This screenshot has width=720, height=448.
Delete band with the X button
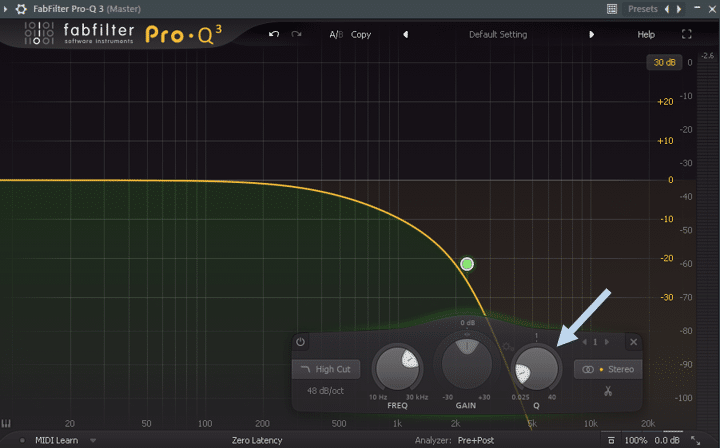point(633,342)
